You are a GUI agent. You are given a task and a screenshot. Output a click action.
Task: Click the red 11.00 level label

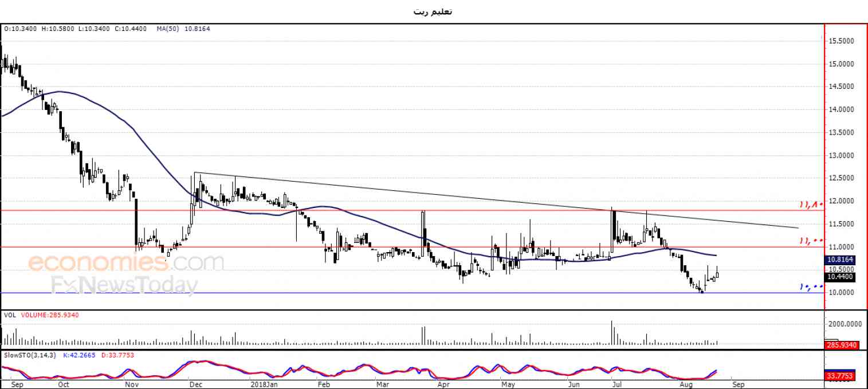tap(811, 241)
